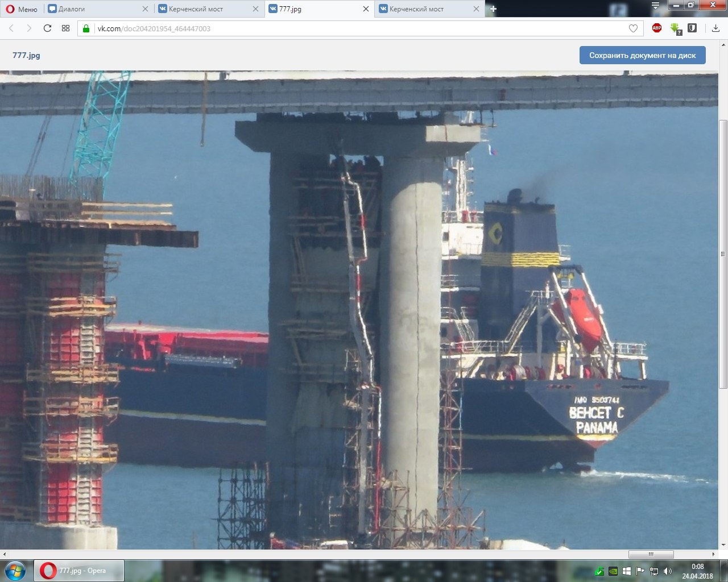Open the green download extension icon
The height and width of the screenshot is (582, 728).
tap(675, 28)
